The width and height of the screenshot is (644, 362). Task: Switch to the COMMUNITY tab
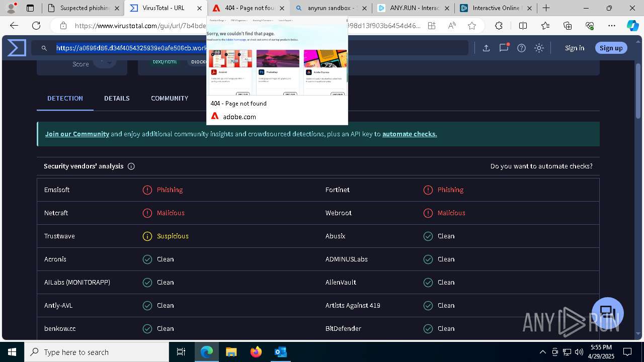(x=170, y=99)
